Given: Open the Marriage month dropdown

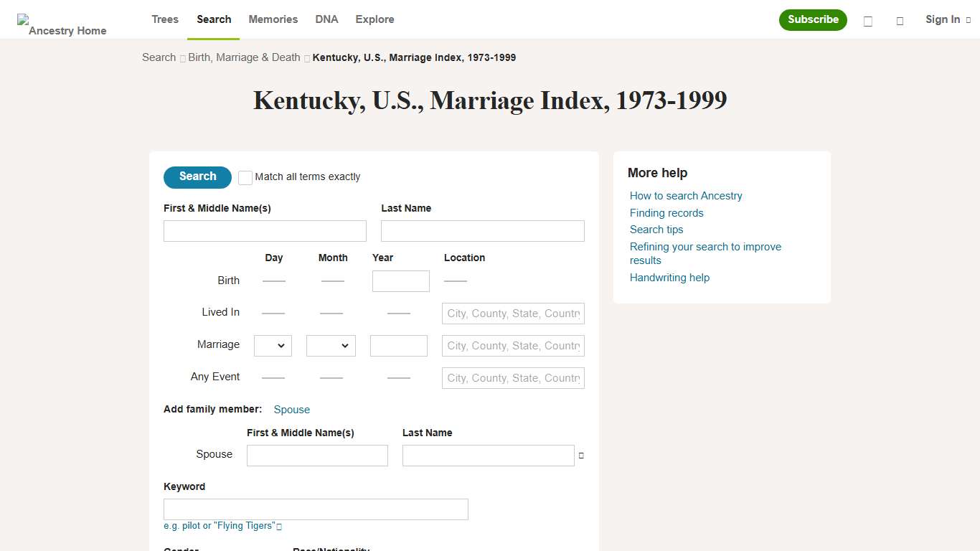Looking at the screenshot, I should pyautogui.click(x=331, y=345).
